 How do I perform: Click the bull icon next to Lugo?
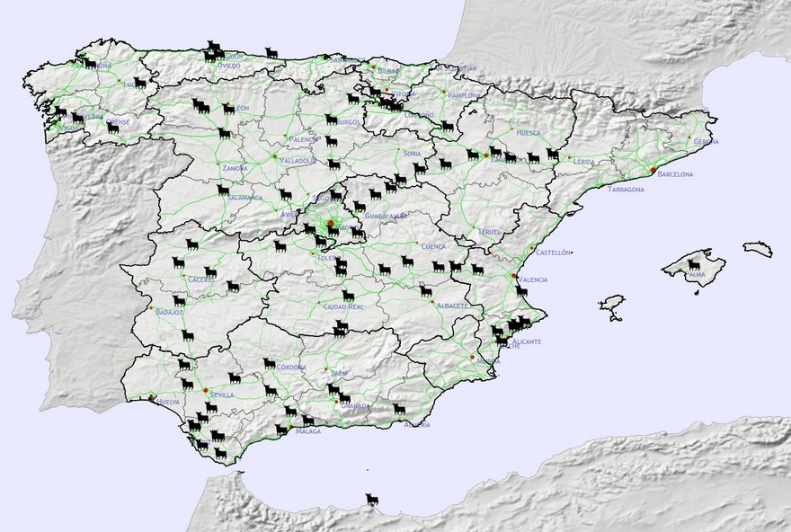point(139,83)
